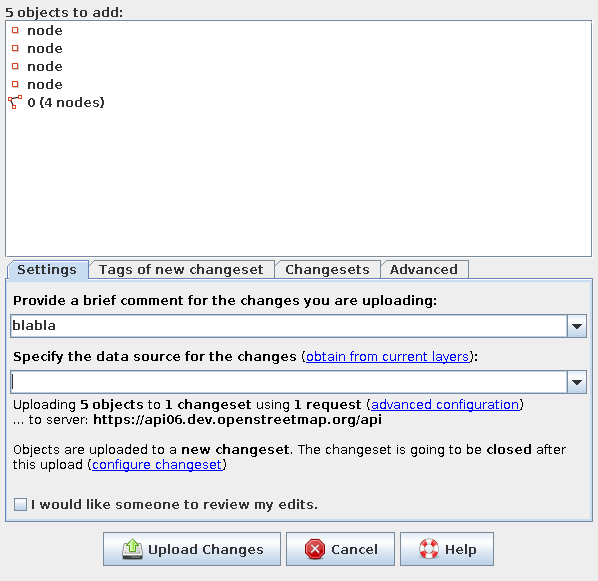The height and width of the screenshot is (581, 598).
Task: Switch to Tags of new changeset tab
Action: pyautogui.click(x=181, y=270)
